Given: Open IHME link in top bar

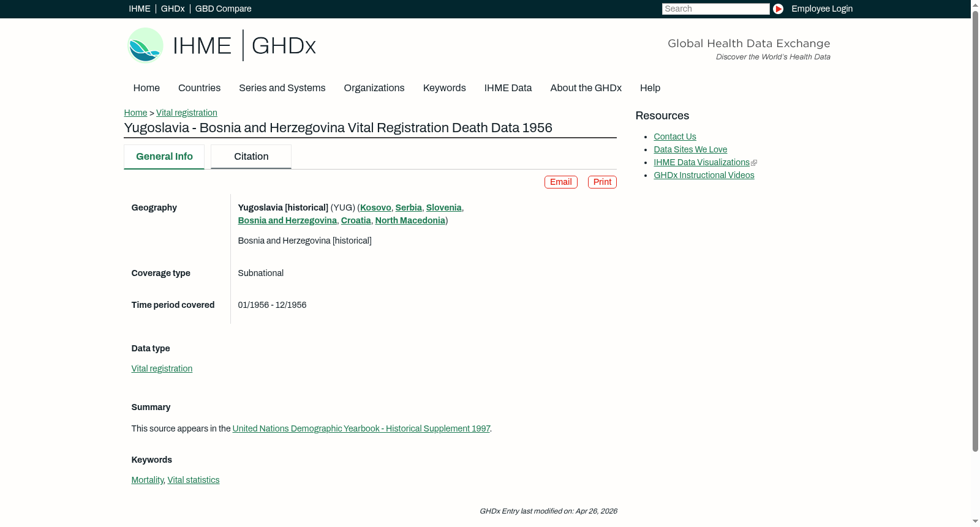Looking at the screenshot, I should click(140, 9).
